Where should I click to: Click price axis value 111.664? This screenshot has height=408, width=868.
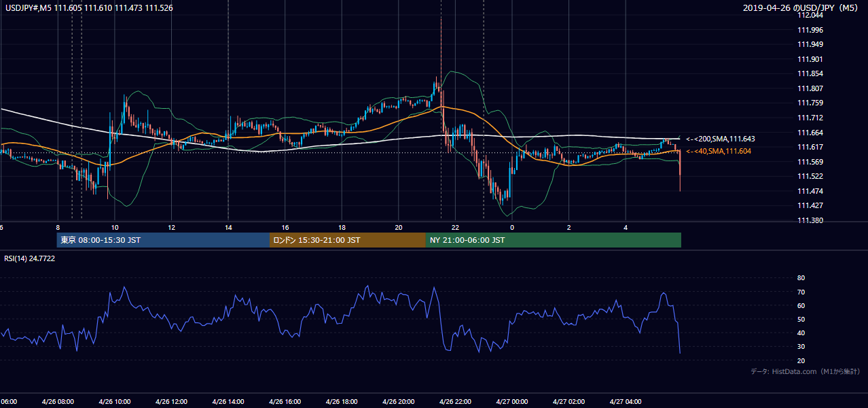(x=810, y=133)
